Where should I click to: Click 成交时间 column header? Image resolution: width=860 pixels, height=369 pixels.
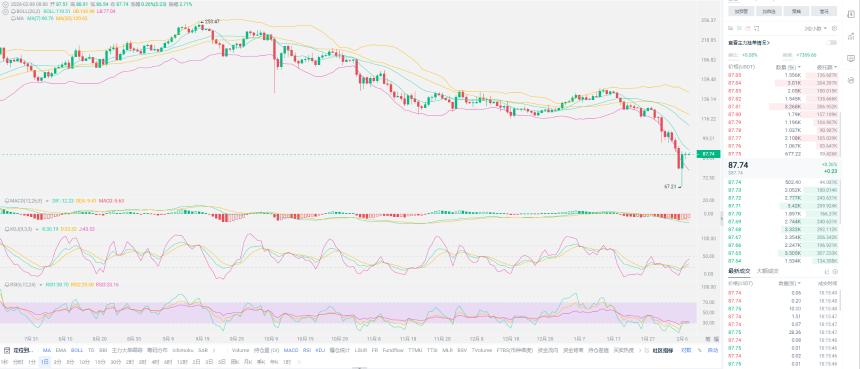pyautogui.click(x=828, y=283)
